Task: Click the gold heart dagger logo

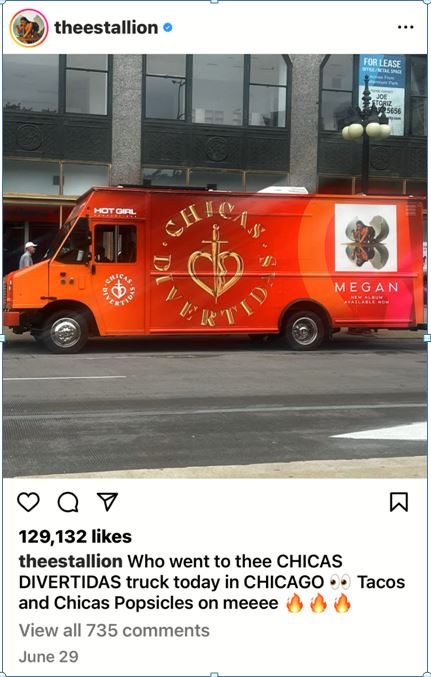Action: pyautogui.click(x=216, y=264)
